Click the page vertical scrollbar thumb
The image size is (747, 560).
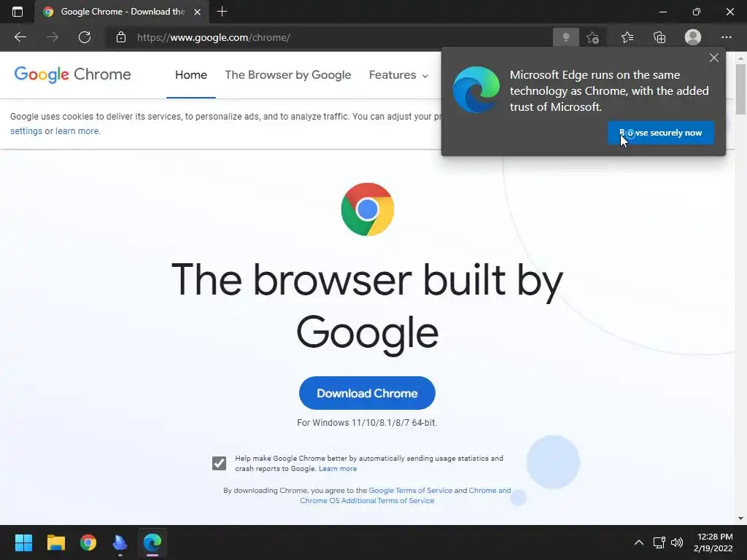point(740,88)
